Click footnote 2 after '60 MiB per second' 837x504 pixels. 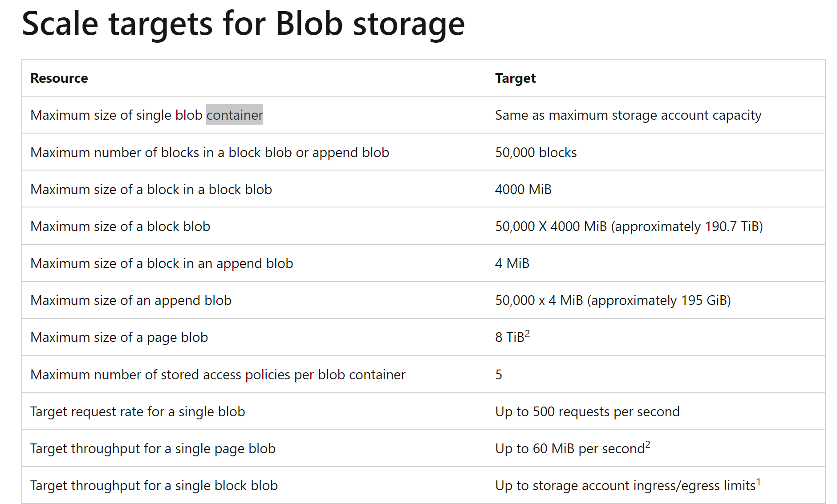point(648,444)
